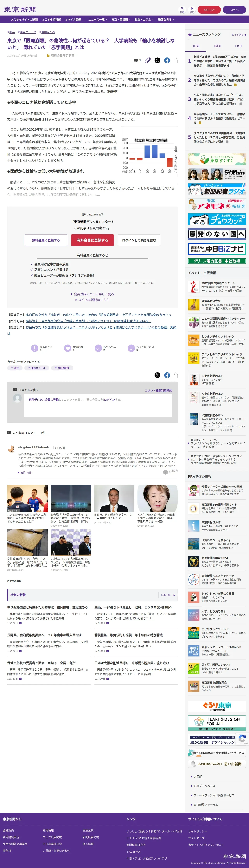Screen dimensions: 249x868
Task: Click the 東京新聞 logo in the footer
Action: 234,856
